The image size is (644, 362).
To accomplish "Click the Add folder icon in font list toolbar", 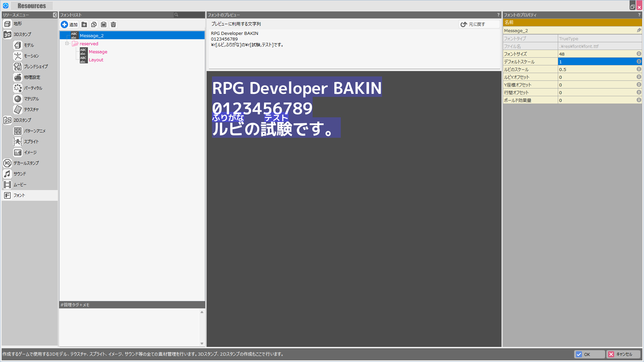I will pos(84,24).
